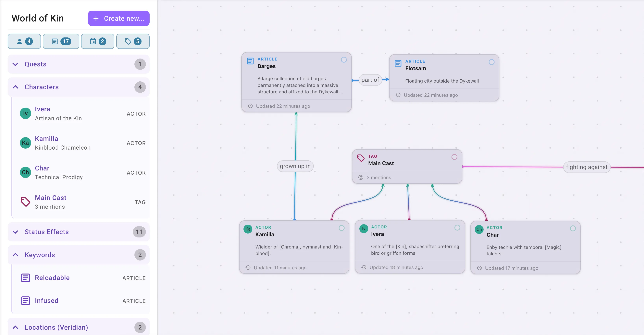Image resolution: width=644 pixels, height=335 pixels.
Task: Click the history icon on Kamilla card
Action: point(248,267)
